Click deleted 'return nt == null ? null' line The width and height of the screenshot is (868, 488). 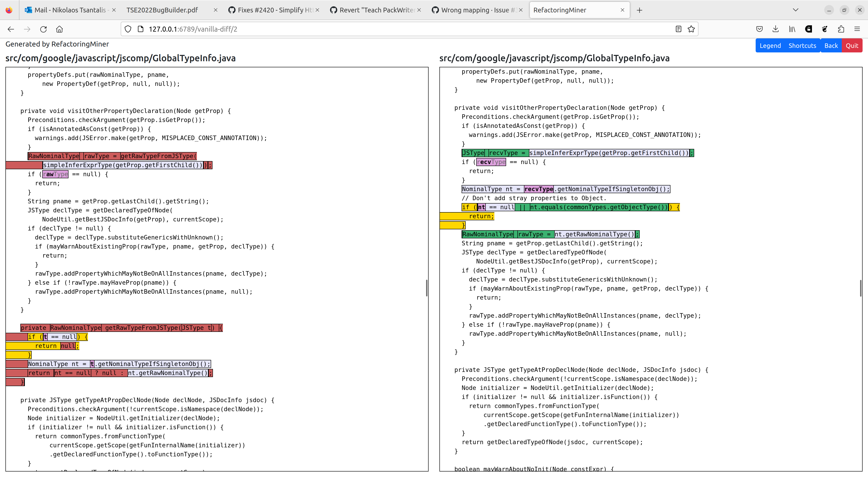[120, 373]
